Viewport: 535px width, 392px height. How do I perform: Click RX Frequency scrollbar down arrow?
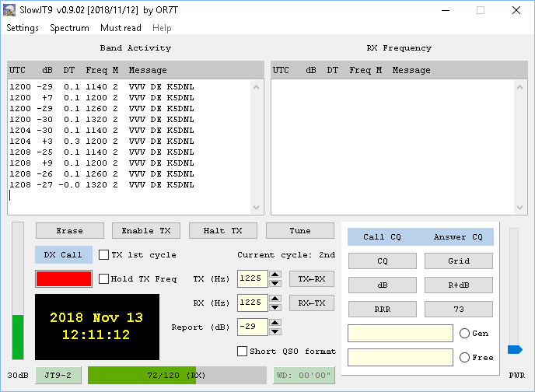click(x=519, y=208)
